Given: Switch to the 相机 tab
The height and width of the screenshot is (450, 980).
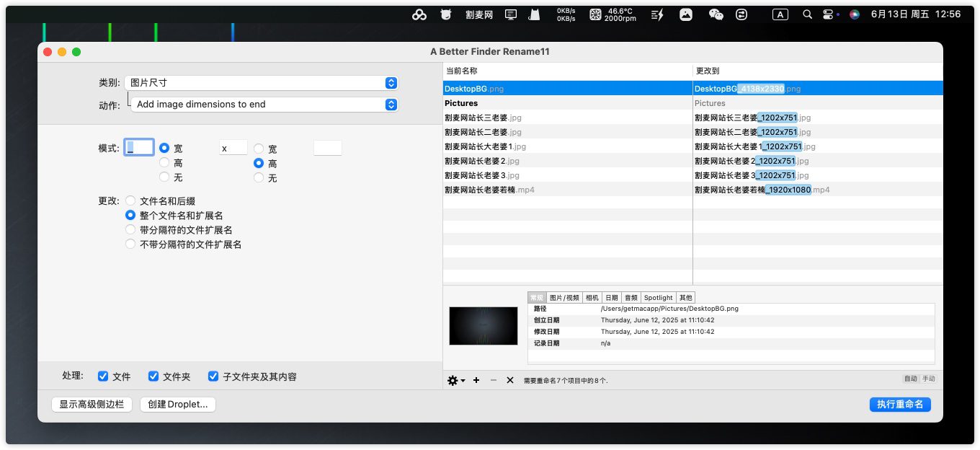Looking at the screenshot, I should tap(592, 297).
